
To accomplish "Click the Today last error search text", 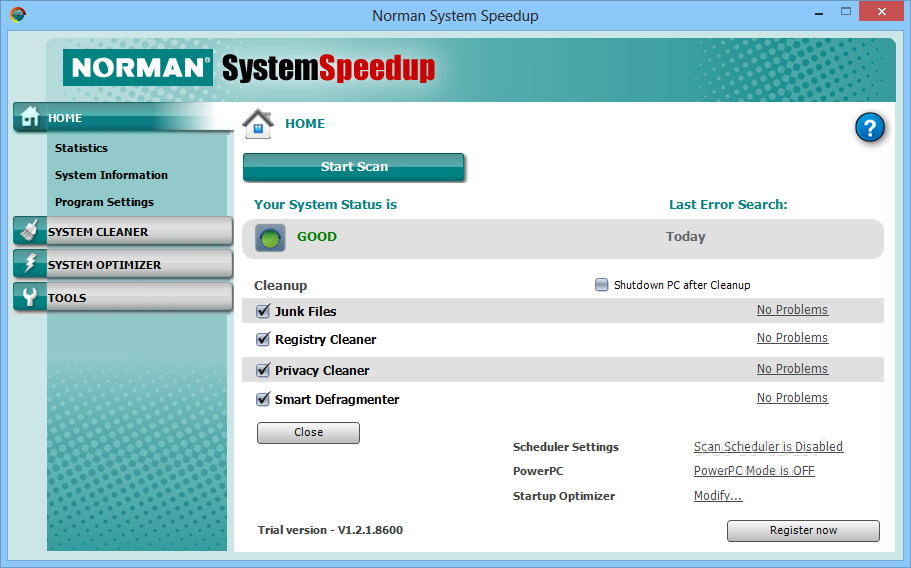I will [686, 237].
